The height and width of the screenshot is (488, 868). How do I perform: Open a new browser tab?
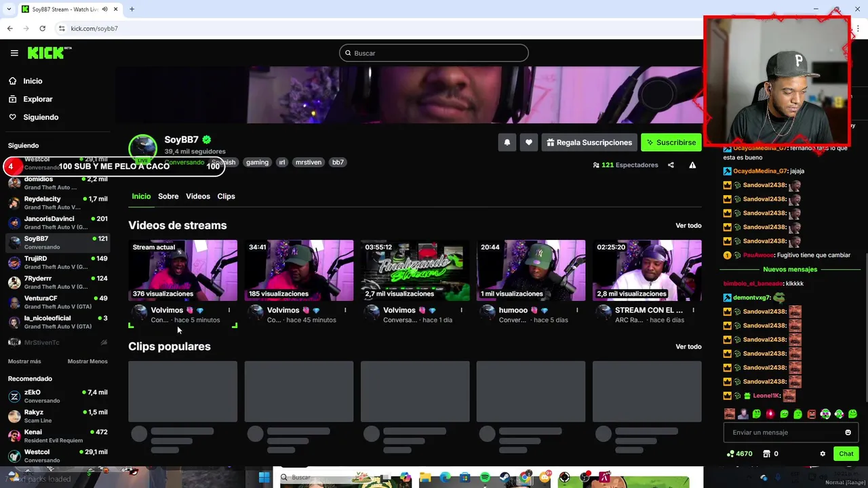(132, 9)
